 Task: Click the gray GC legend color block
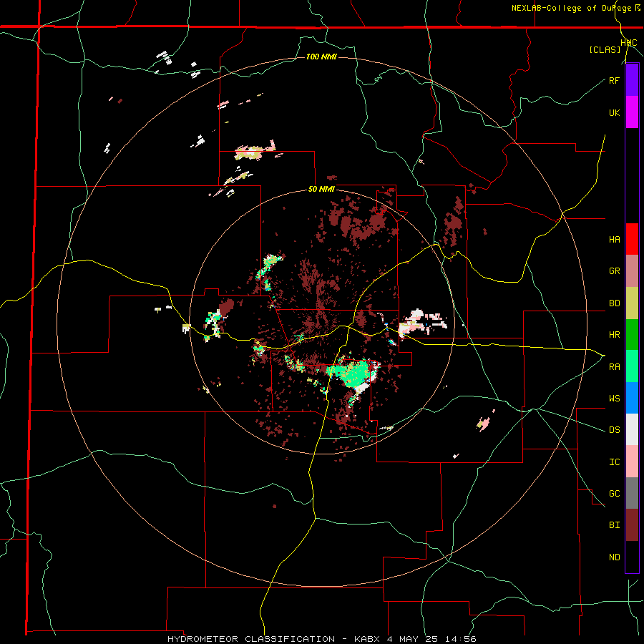pyautogui.click(x=632, y=493)
